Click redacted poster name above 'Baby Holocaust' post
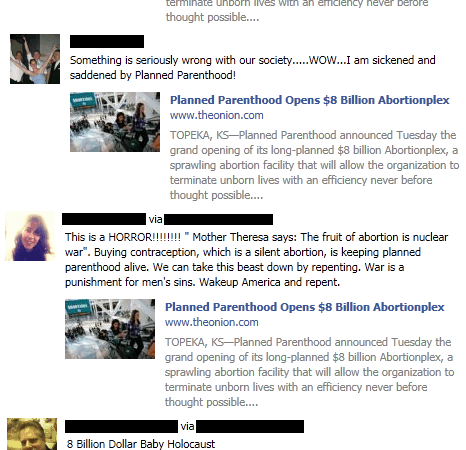Image resolution: width=466 pixels, height=450 pixels. (121, 426)
